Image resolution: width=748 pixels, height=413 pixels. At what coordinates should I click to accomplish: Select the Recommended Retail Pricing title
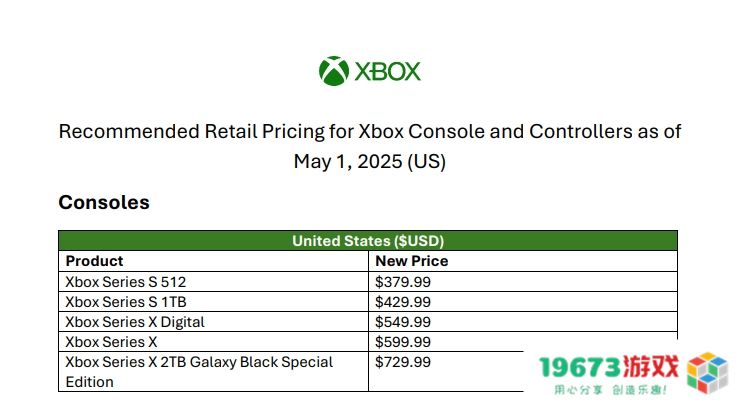tap(370, 132)
